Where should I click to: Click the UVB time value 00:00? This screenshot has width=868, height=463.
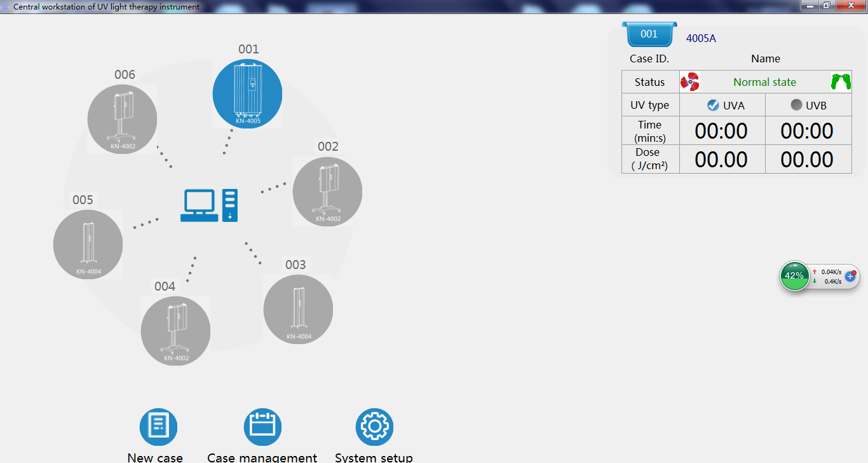coord(807,131)
